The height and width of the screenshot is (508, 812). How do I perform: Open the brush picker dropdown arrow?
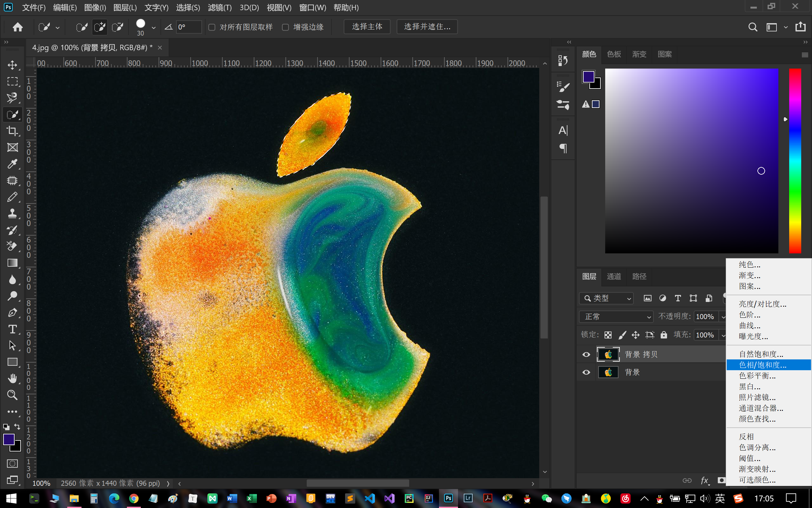tap(153, 28)
